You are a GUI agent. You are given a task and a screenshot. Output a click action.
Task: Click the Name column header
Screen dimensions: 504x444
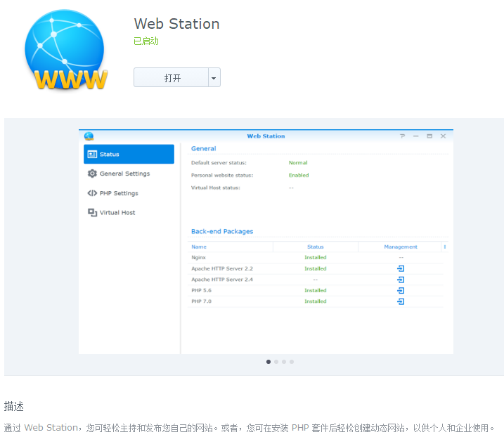pos(199,247)
